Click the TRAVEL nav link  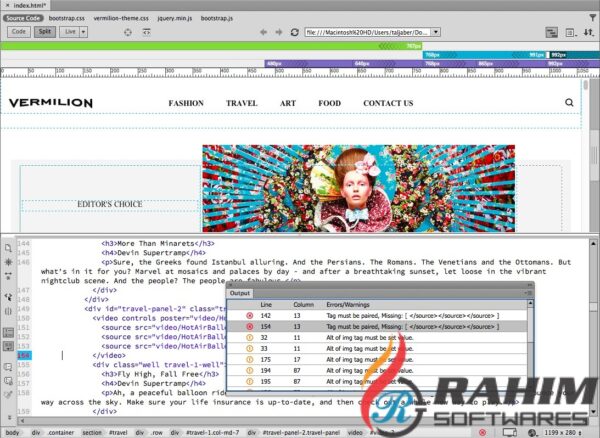coord(241,103)
